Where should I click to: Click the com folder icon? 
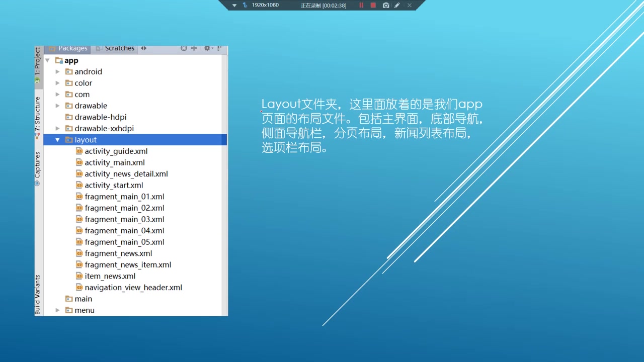point(69,95)
